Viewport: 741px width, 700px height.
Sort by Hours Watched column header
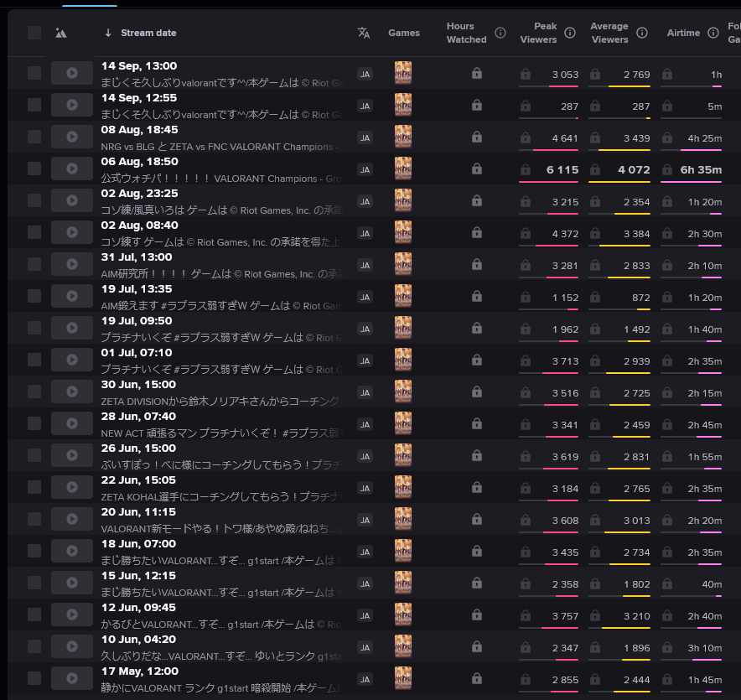(466, 33)
